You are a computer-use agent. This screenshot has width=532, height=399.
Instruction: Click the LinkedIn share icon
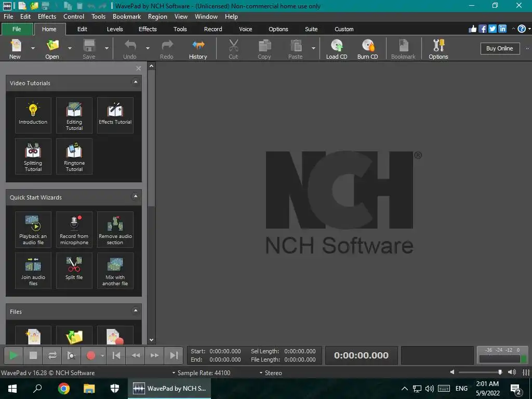502,29
